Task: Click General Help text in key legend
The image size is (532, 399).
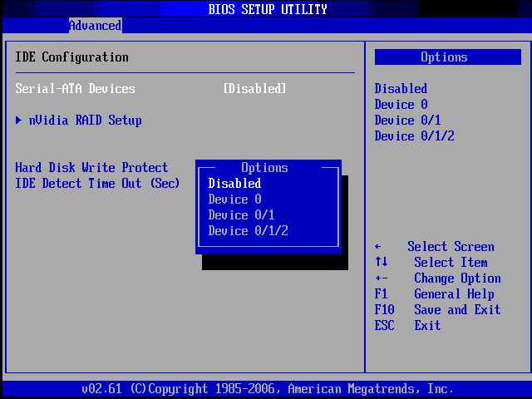Action: pyautogui.click(x=454, y=294)
